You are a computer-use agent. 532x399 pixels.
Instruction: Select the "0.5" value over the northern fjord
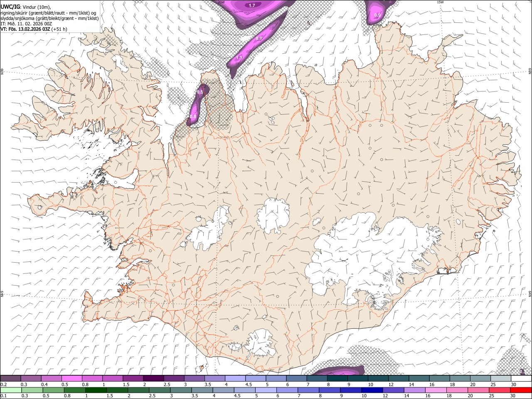tap(200, 92)
